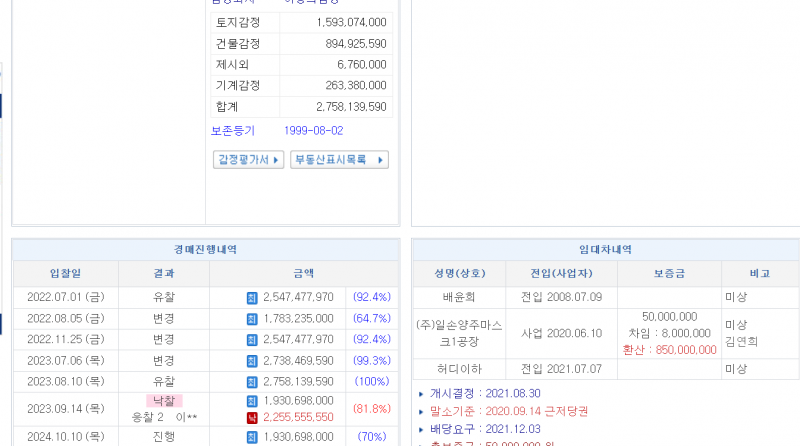Open the 부동산표시목록 property list button

coord(339,160)
